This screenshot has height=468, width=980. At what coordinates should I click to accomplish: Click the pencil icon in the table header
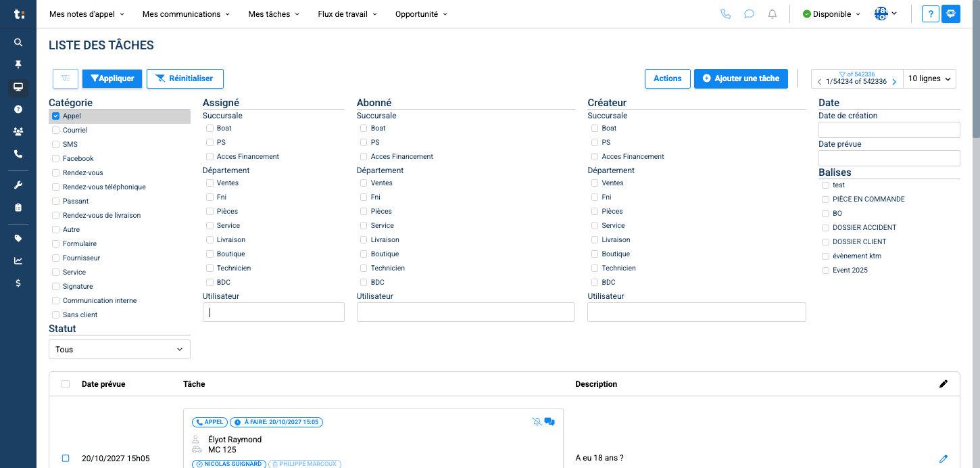944,384
